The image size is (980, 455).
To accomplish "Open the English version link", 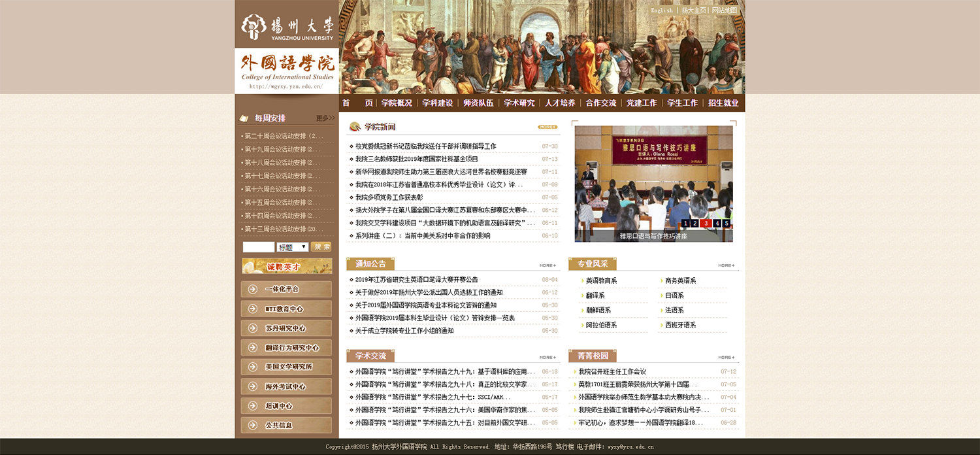I will [662, 10].
